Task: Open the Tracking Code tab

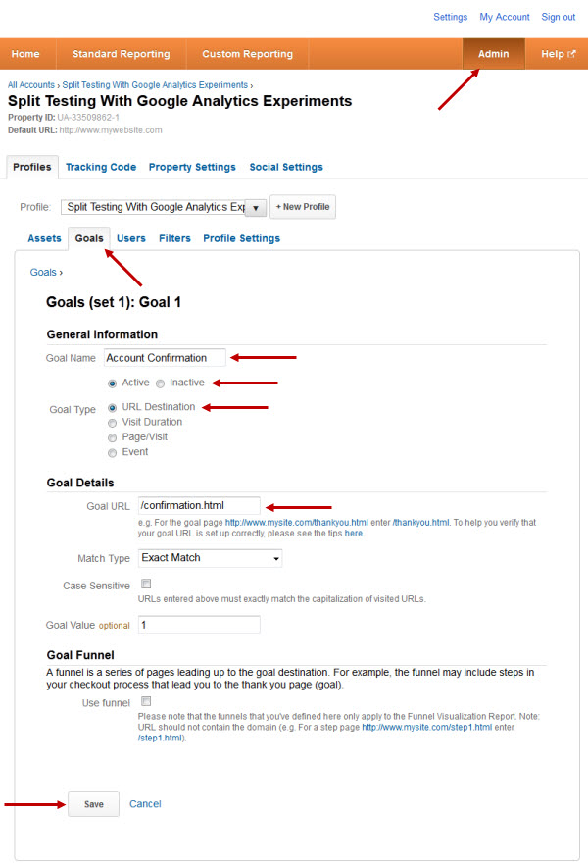Action: click(101, 167)
